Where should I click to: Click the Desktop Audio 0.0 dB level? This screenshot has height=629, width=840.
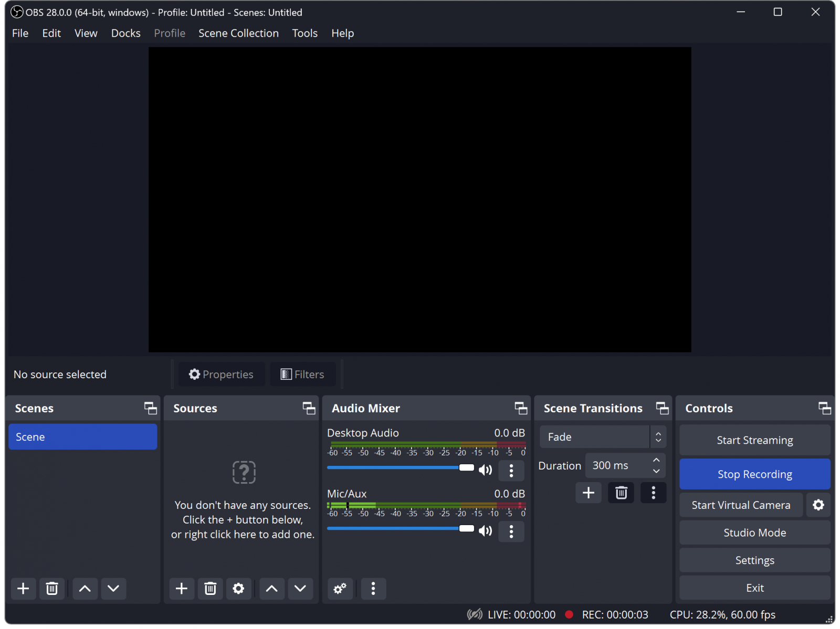[509, 433]
